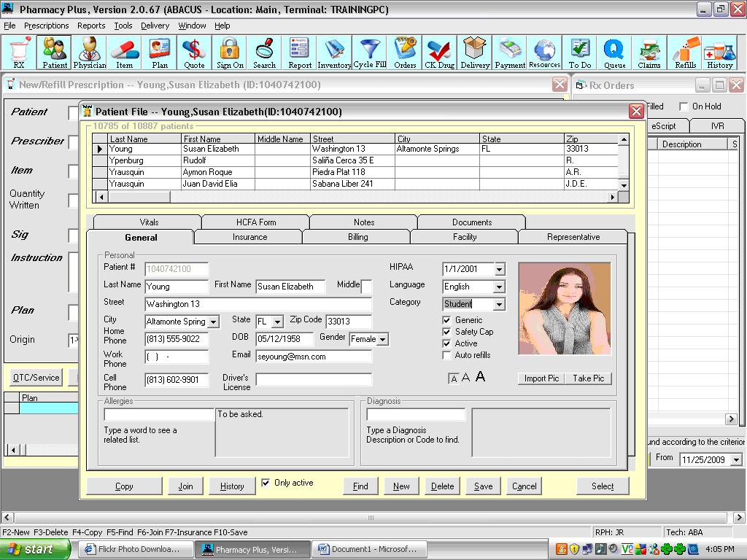Enable Auto refills for Susan Young

(x=448, y=355)
